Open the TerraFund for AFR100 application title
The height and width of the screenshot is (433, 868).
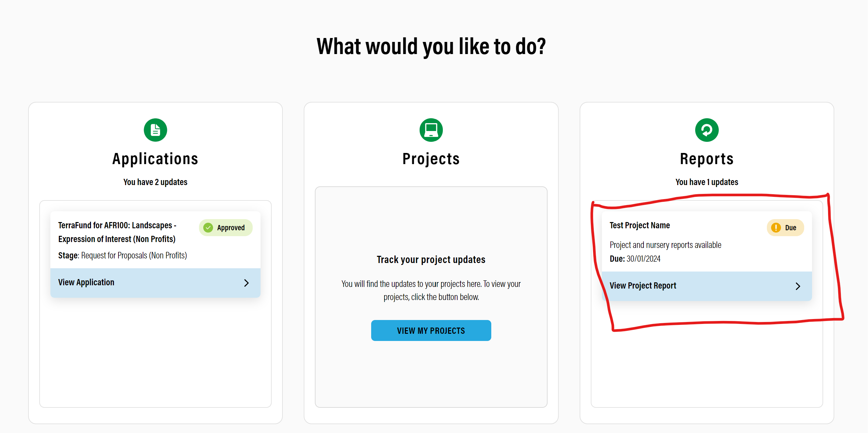click(117, 232)
